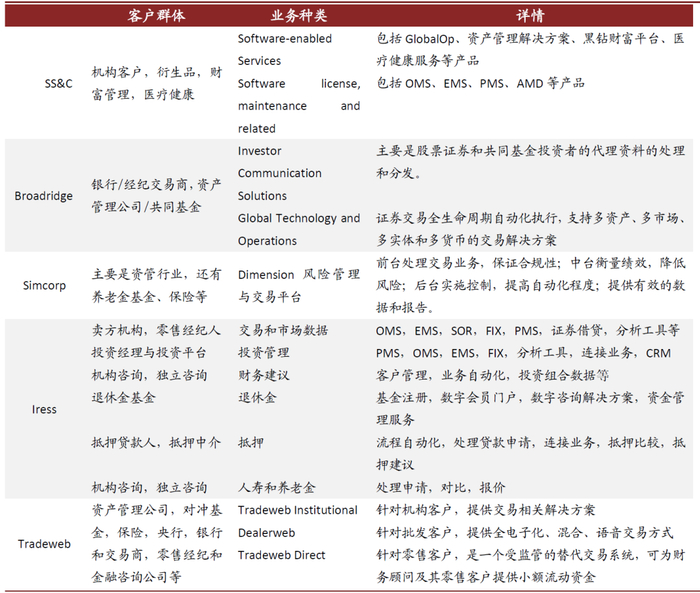Click 抵押 business type
This screenshot has height=593, width=700.
point(251,443)
